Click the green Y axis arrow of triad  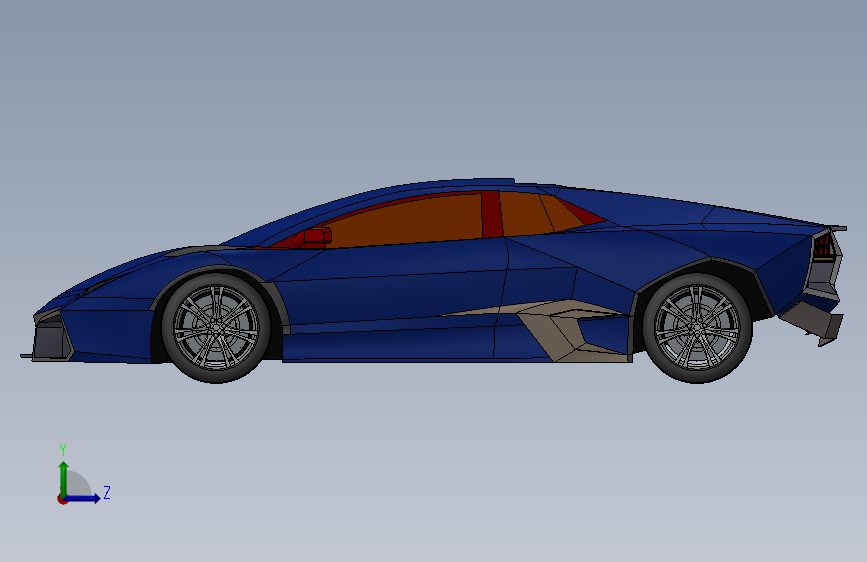pos(64,478)
